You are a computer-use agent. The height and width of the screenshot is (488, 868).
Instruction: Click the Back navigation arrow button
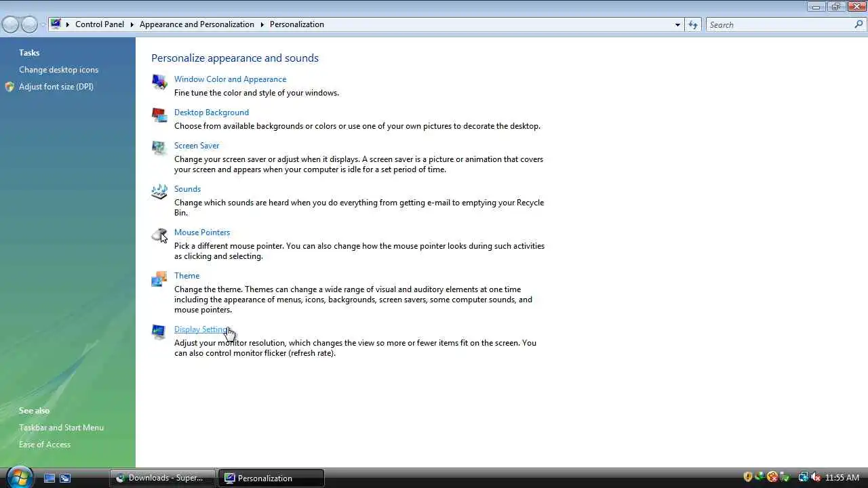click(11, 24)
